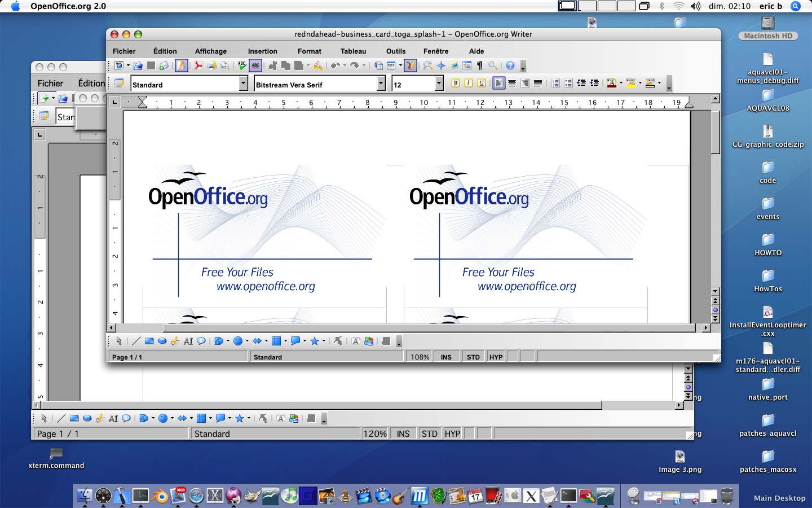Open Styles and Formatting icon, front window
The height and width of the screenshot is (508, 812).
pyautogui.click(x=119, y=83)
